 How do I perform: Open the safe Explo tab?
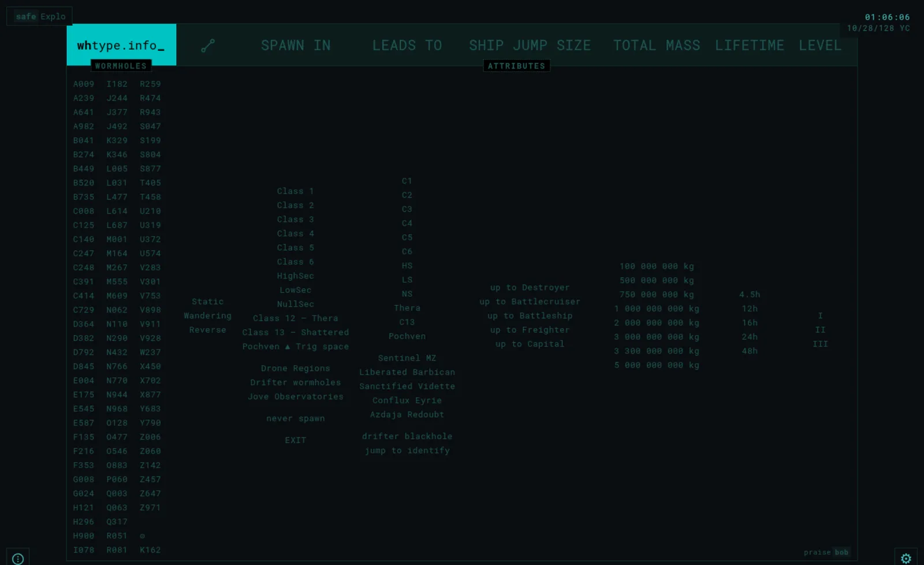click(40, 16)
